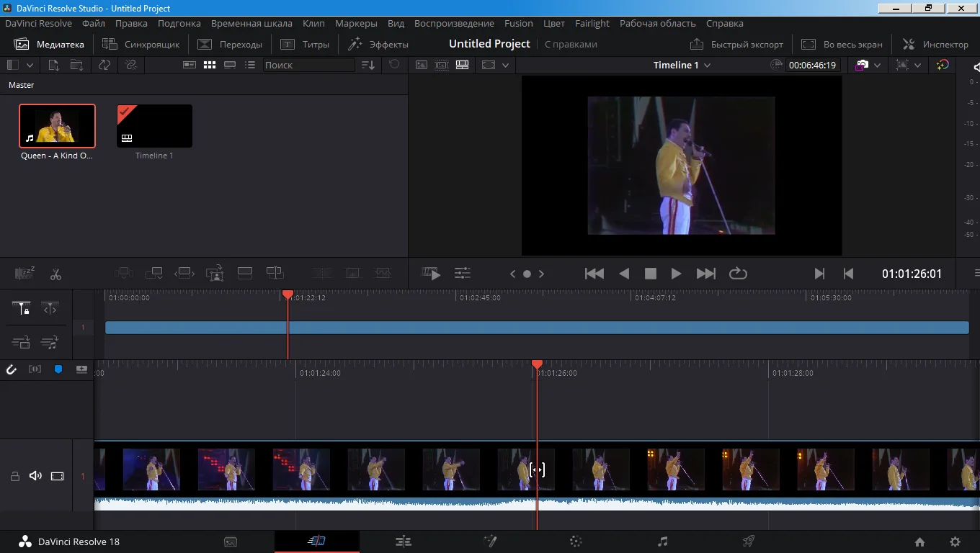Open the Color page icon

[x=576, y=541]
